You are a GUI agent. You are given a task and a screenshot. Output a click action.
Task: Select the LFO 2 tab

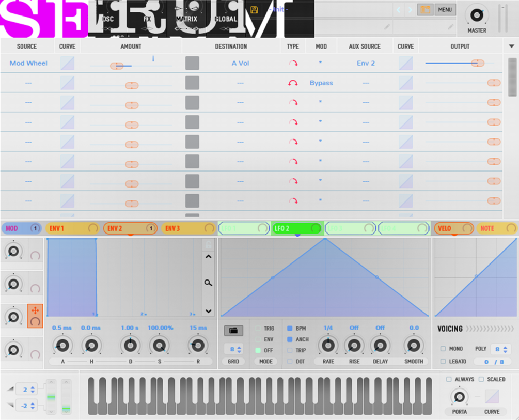tap(297, 228)
